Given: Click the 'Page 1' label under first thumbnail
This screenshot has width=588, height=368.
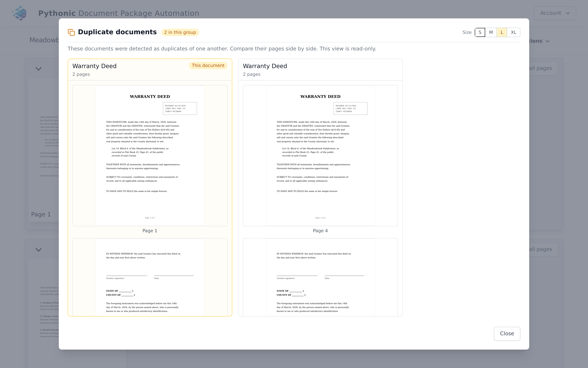Looking at the screenshot, I should click(x=150, y=231).
